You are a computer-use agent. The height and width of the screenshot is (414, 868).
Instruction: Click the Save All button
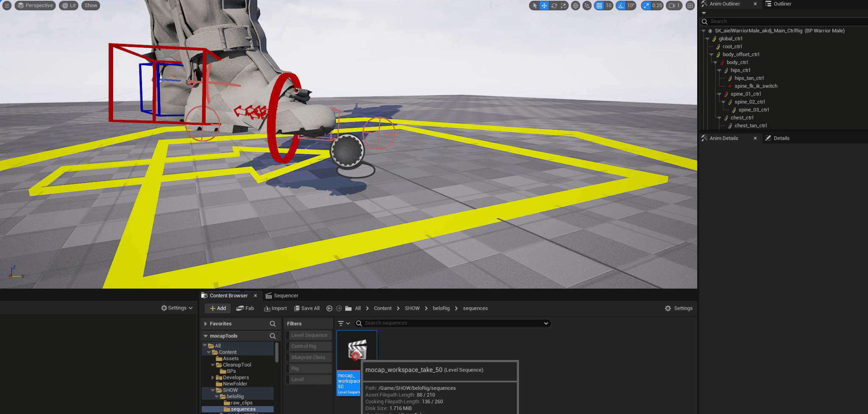[x=307, y=308]
